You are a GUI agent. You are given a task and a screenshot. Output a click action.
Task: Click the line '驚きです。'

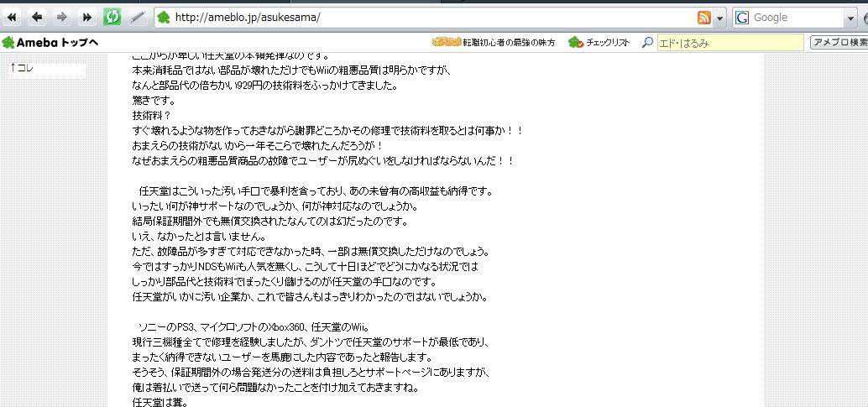coord(154,101)
